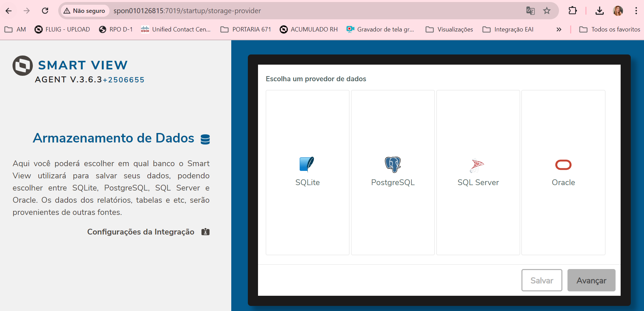Click the Avançar button

592,280
